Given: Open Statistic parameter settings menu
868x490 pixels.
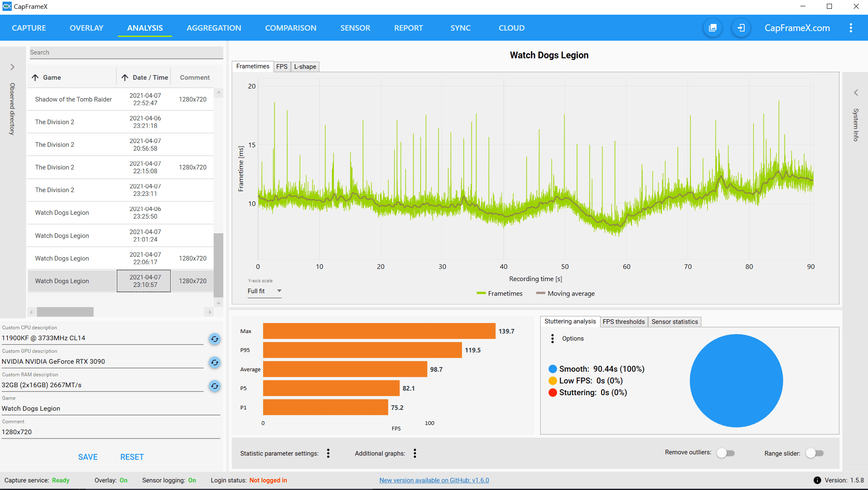Looking at the screenshot, I should 328,453.
